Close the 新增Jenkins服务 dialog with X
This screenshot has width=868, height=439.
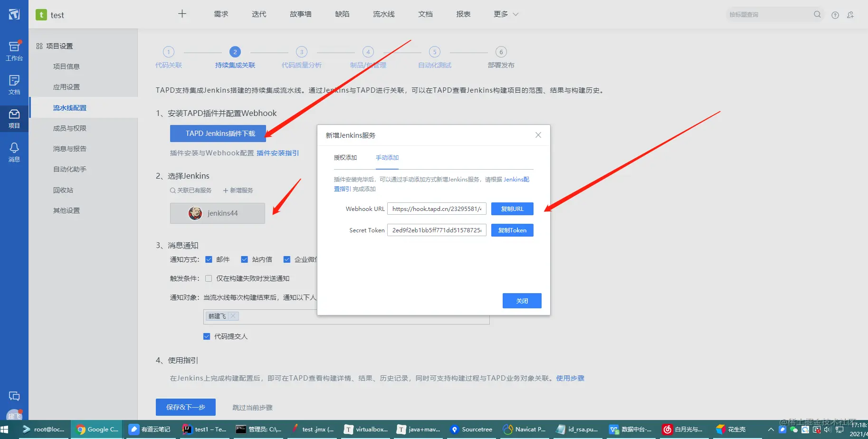pos(538,135)
